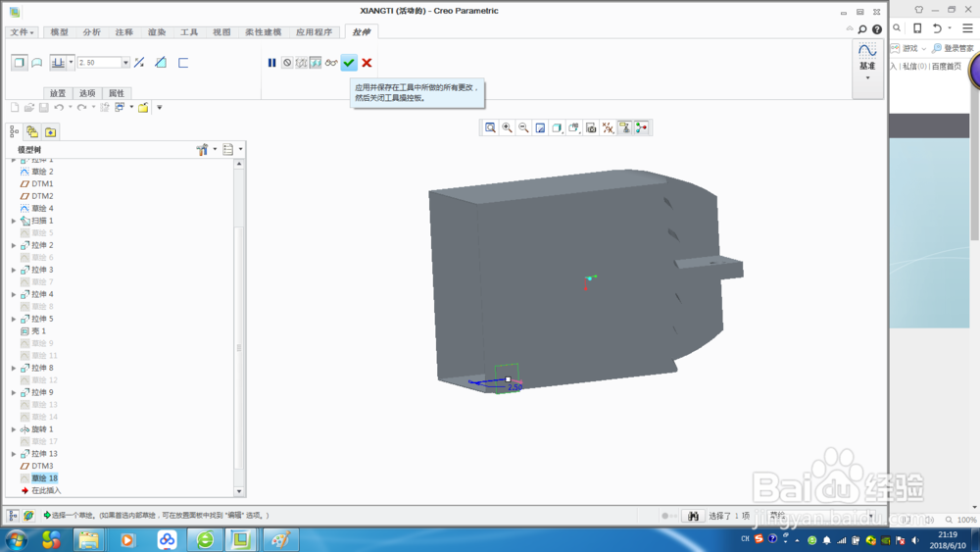Open model tree settings tool dropdown

pos(206,149)
